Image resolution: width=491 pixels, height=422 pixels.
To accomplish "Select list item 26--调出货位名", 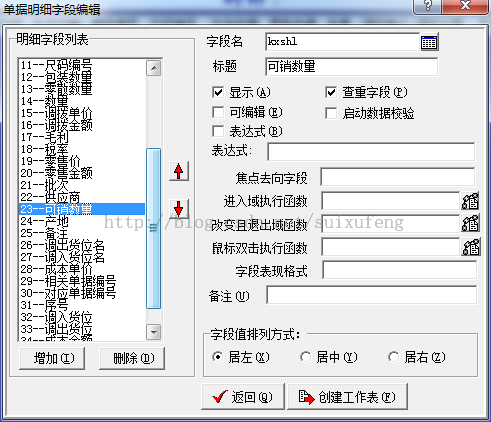I will (x=82, y=245).
